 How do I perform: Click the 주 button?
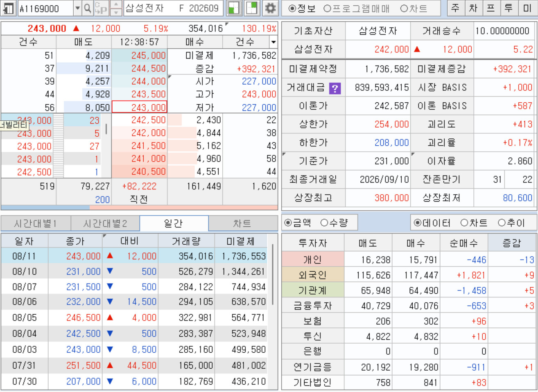(x=455, y=8)
